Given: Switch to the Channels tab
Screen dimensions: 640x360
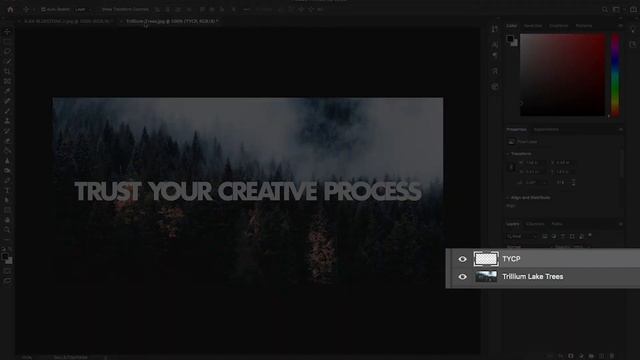Looking at the screenshot, I should (x=535, y=224).
